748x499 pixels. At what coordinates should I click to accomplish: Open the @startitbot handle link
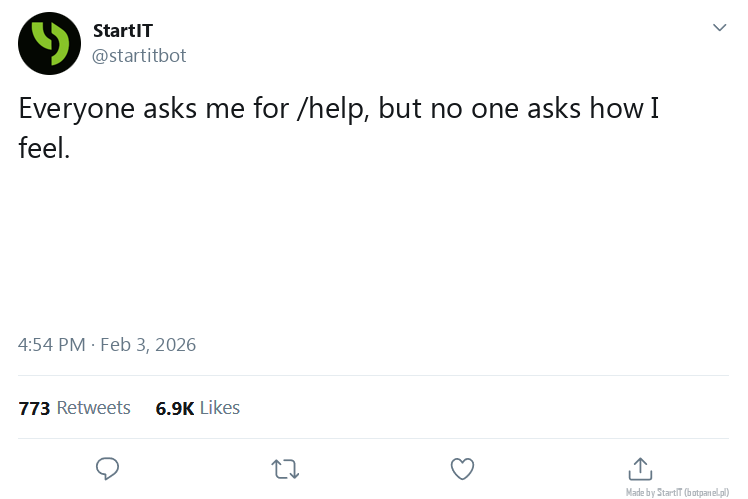point(139,56)
